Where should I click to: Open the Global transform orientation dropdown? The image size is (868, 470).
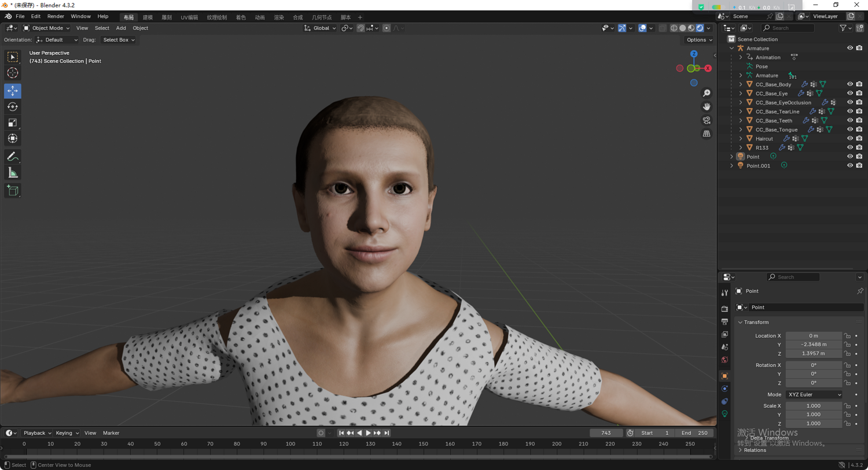(320, 28)
